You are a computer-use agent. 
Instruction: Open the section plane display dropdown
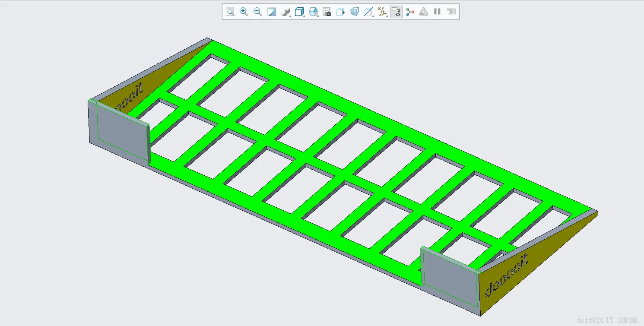(x=368, y=12)
